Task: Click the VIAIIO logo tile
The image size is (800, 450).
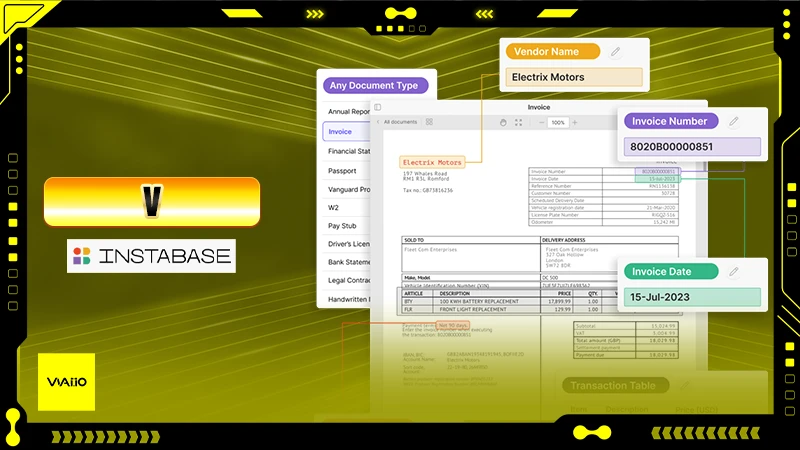Action: pos(66,382)
